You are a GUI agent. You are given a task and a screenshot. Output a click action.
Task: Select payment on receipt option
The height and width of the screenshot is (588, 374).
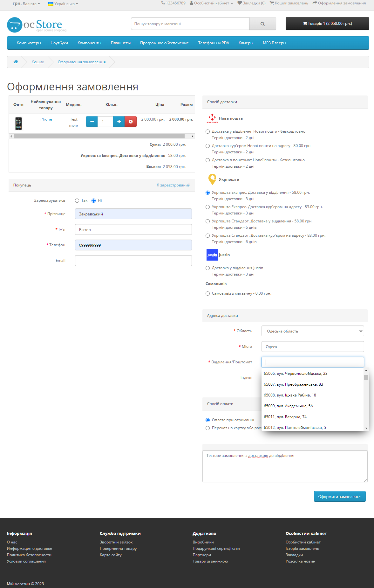(x=208, y=420)
